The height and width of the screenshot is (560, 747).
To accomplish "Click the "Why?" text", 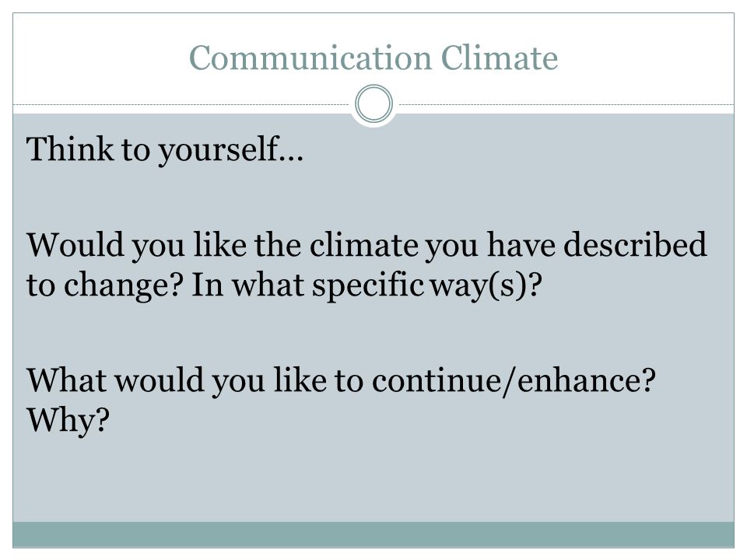I will pos(68,422).
